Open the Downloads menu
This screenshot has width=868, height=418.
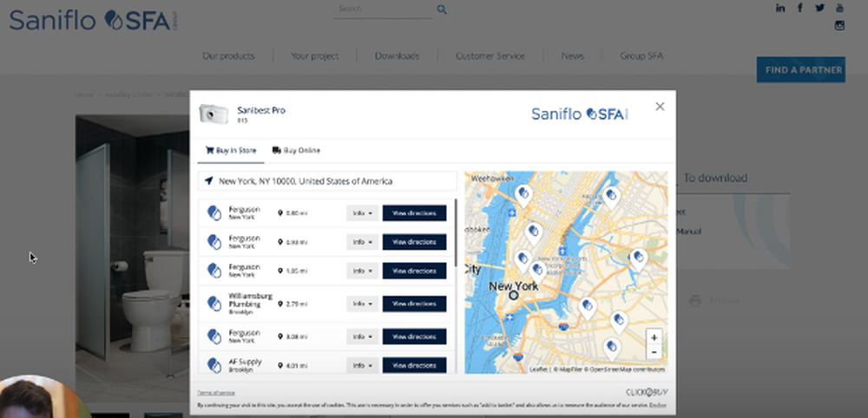397,56
